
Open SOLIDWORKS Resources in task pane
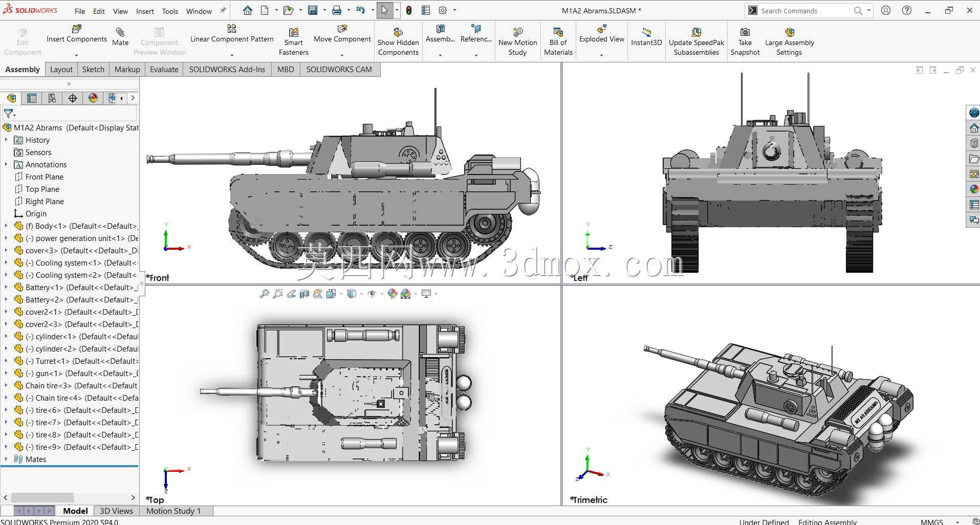(973, 128)
